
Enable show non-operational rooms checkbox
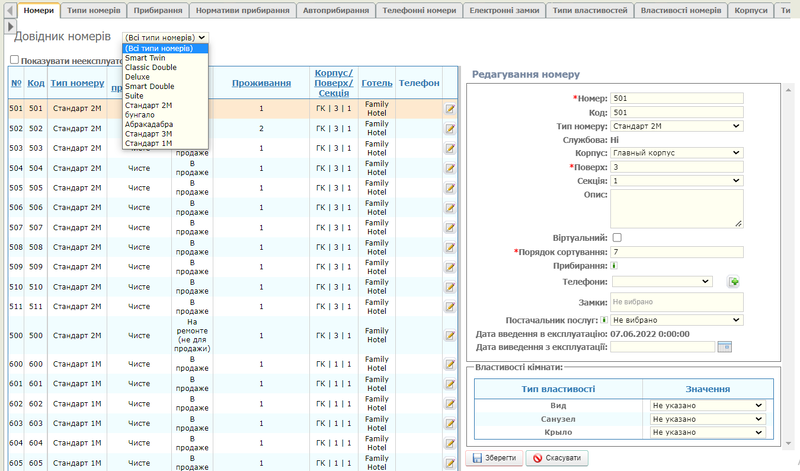14,59
